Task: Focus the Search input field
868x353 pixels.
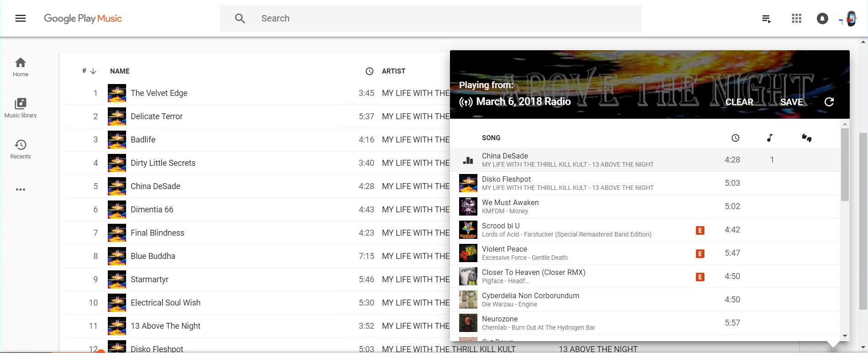Action: coord(430,18)
